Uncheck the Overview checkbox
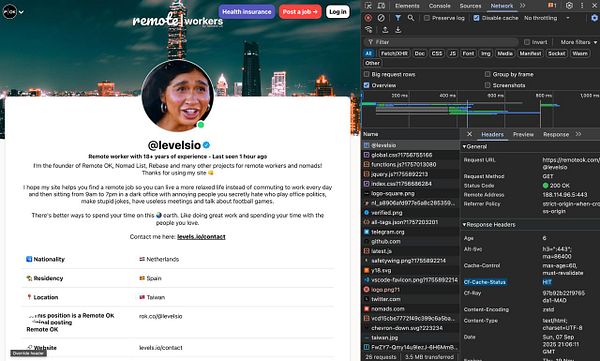This screenshot has height=361, width=600. point(367,85)
